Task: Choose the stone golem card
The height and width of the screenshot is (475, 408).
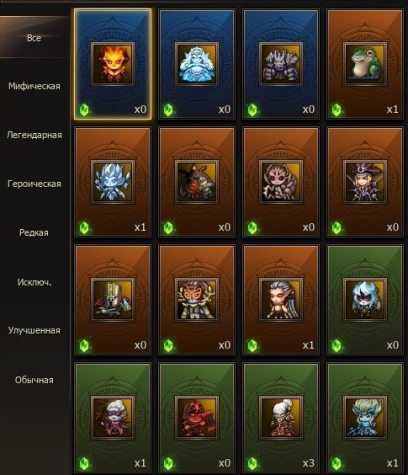Action: click(281, 64)
